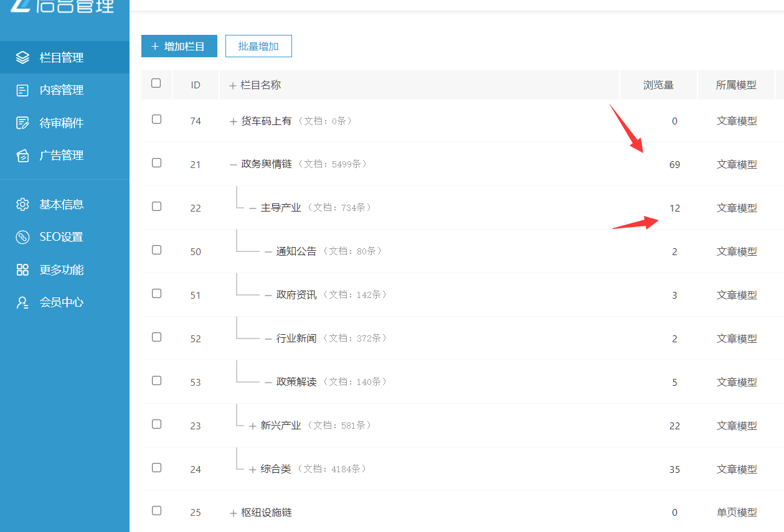Click the 内容管理 document icon

pos(22,90)
